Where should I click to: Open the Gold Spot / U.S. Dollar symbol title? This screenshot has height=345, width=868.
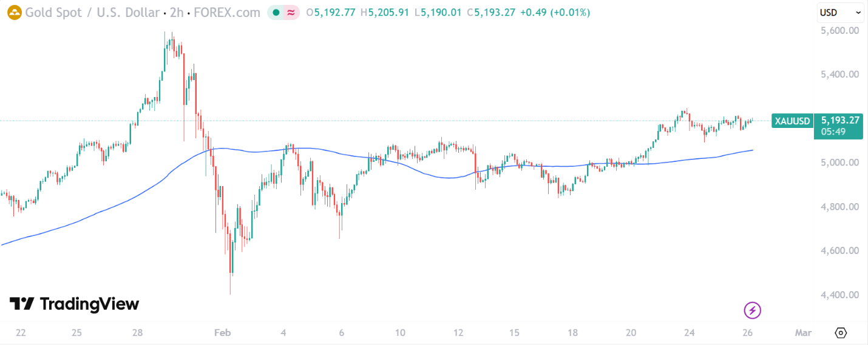tap(92, 12)
